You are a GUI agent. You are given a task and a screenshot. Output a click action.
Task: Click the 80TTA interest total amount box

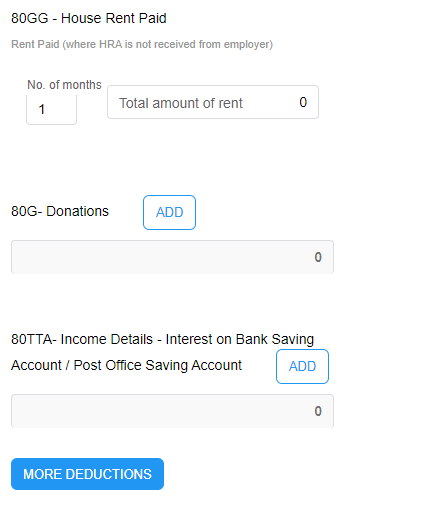(172, 411)
